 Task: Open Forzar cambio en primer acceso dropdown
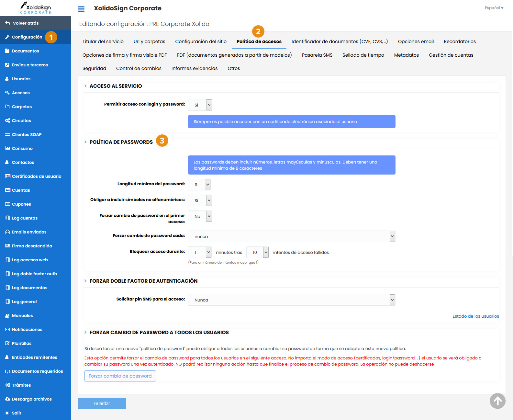[x=200, y=216]
